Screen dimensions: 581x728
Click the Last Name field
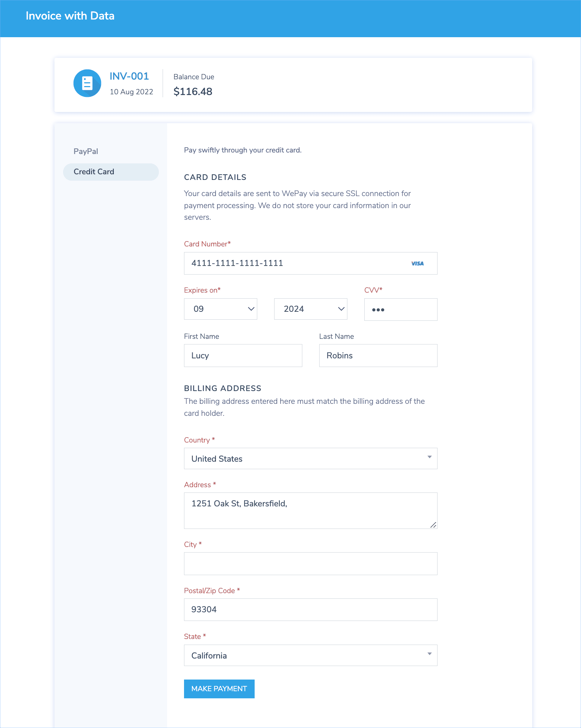click(378, 355)
